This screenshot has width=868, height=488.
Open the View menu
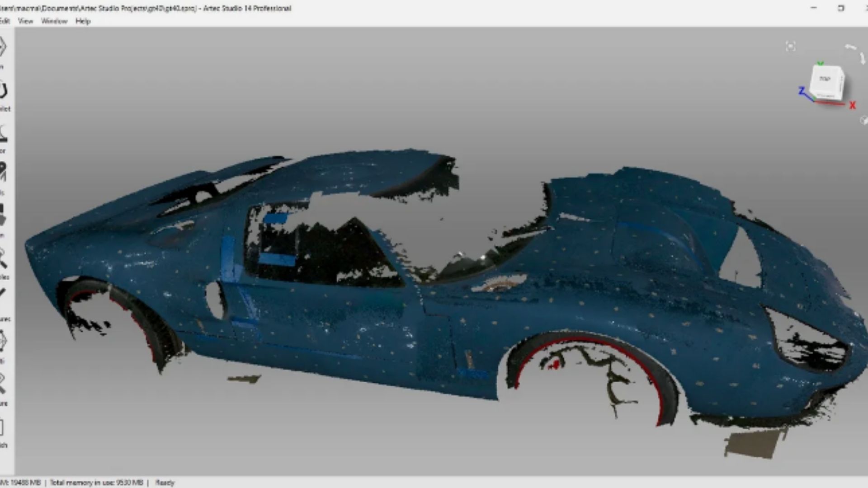[25, 21]
